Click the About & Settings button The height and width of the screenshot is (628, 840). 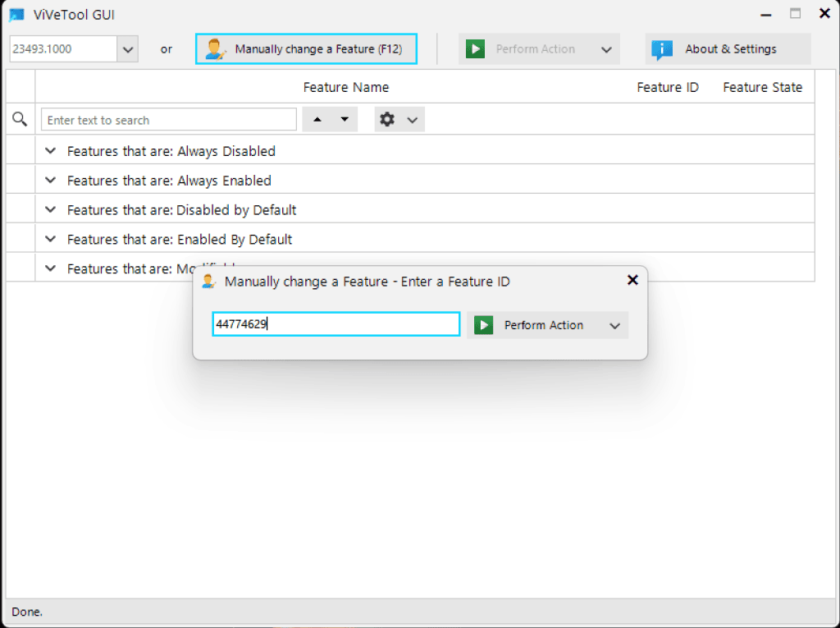(728, 48)
